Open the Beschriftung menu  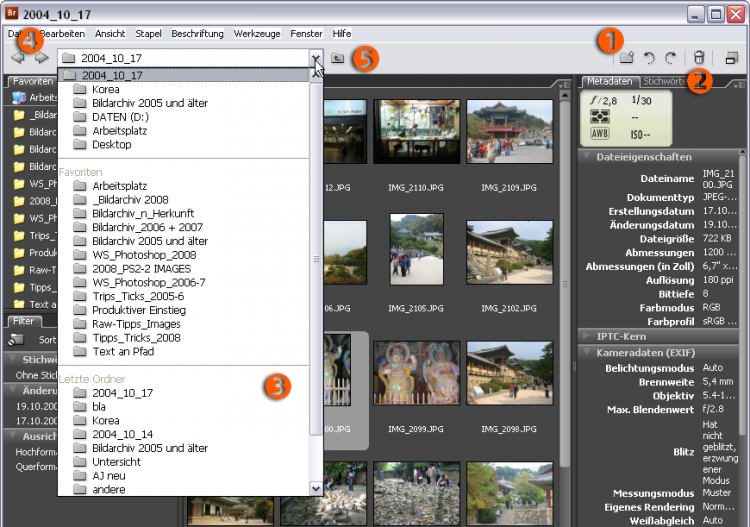pos(197,33)
